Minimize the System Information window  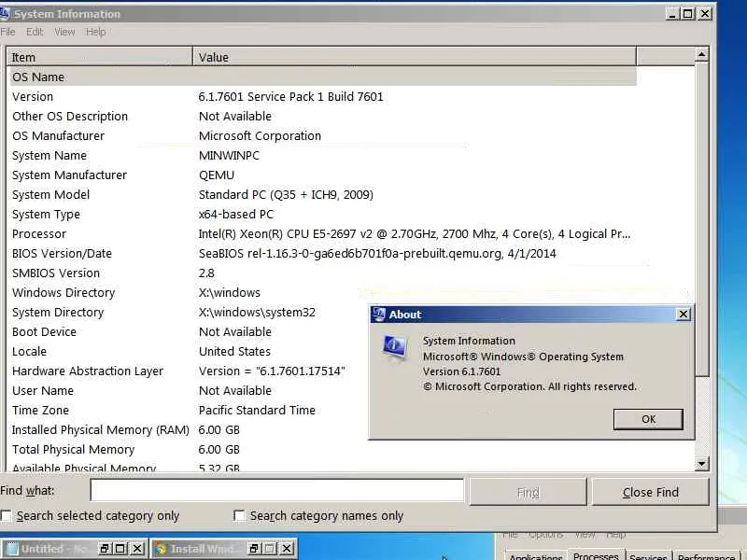click(x=672, y=14)
